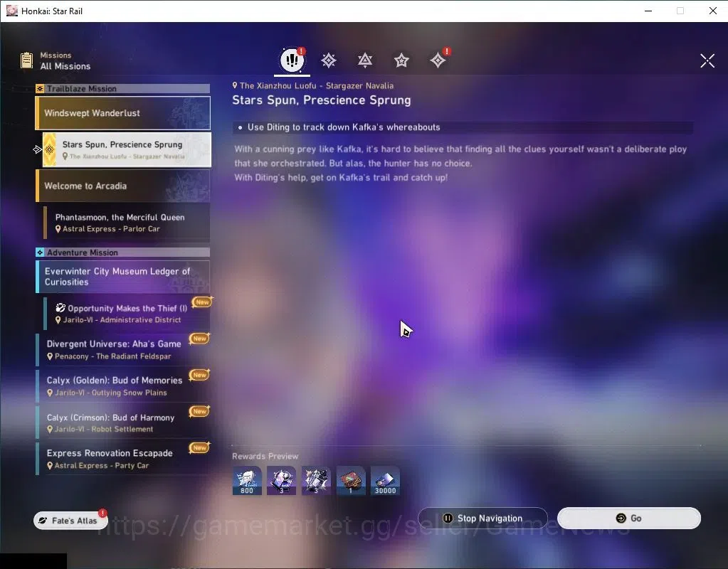View the third reward item icon
728x569 pixels.
pos(316,480)
